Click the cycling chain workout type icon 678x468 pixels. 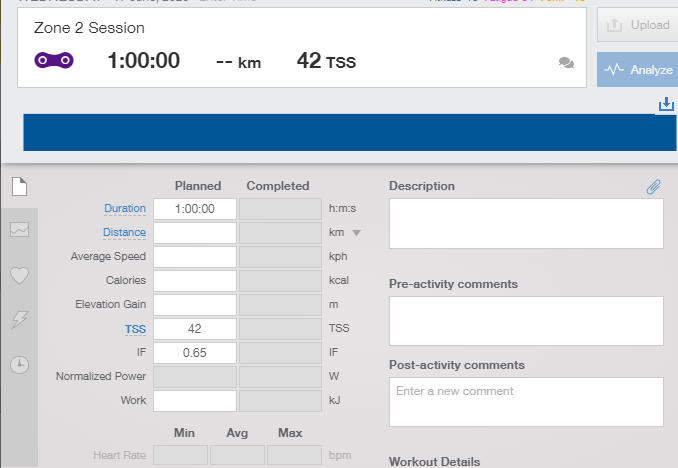pos(56,61)
